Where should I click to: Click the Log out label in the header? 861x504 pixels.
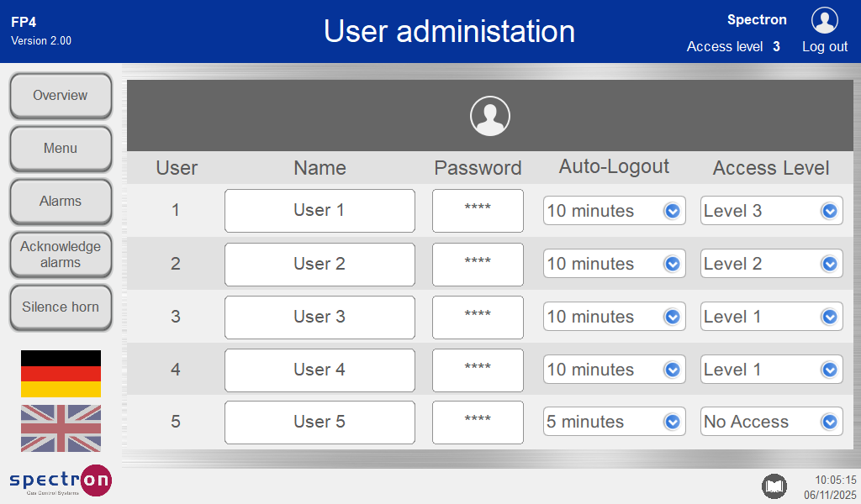click(x=824, y=47)
